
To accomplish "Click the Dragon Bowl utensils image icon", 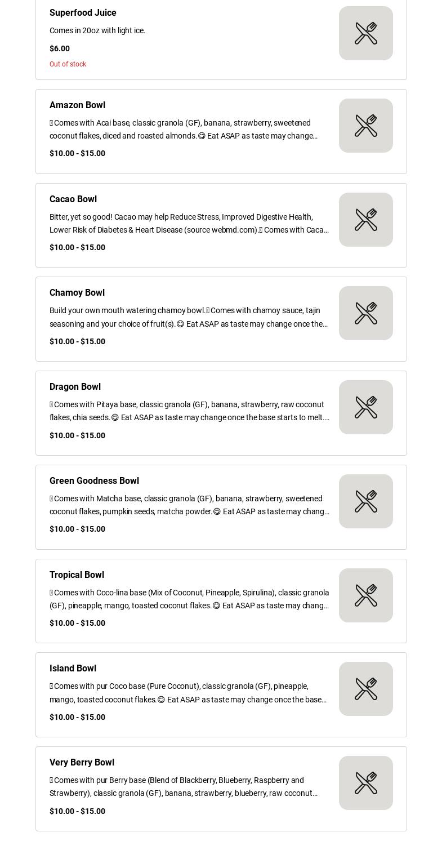I will point(365,407).
